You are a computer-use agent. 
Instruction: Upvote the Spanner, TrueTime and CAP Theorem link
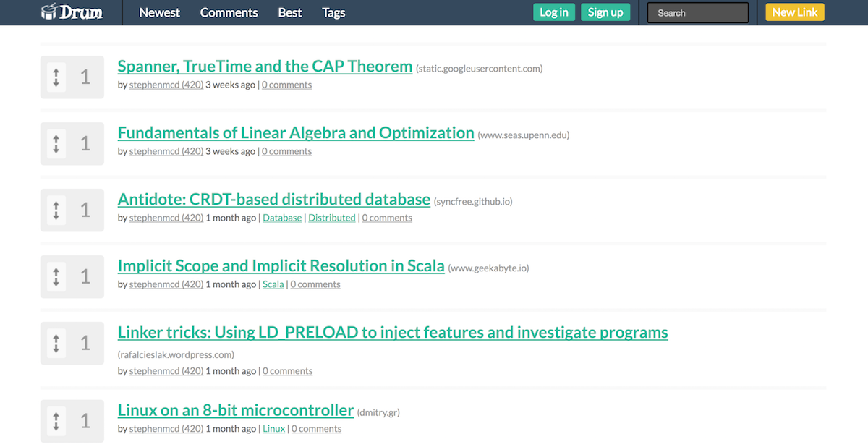point(56,77)
